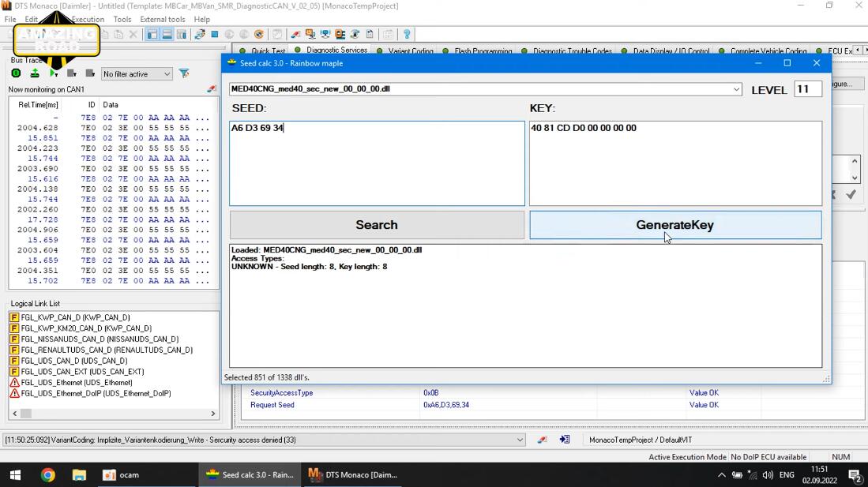Screen dimensions: 868x487
Task: Click the green circular trace icon in Bus Trace
Action: 16,73
